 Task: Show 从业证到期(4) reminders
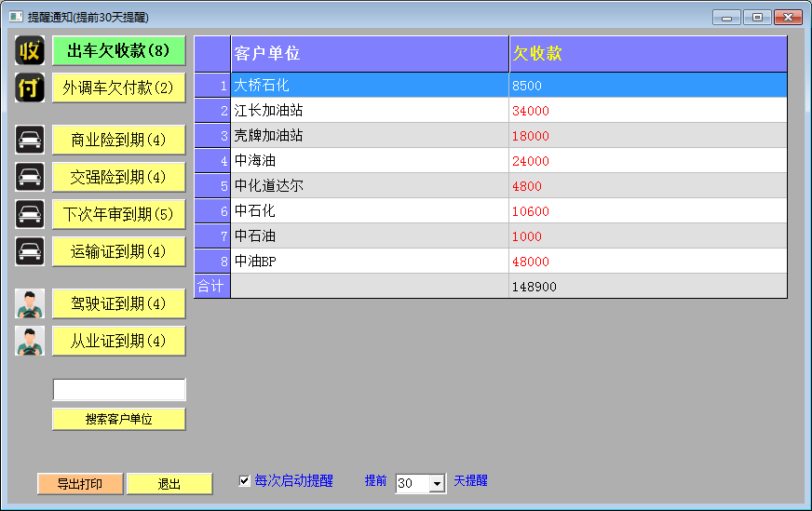tap(119, 341)
